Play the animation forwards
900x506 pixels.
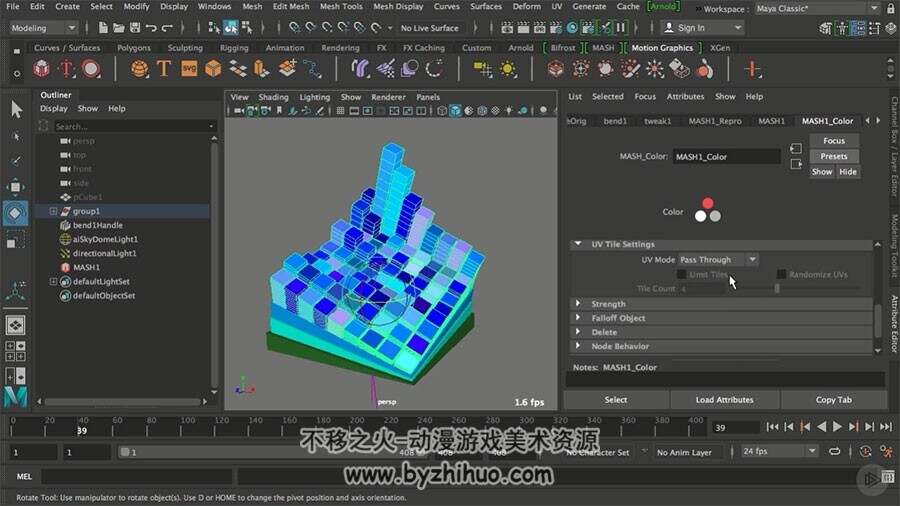[x=837, y=426]
